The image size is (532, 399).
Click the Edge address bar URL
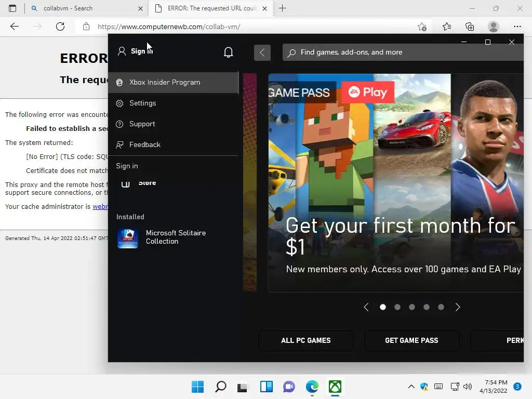[169, 27]
